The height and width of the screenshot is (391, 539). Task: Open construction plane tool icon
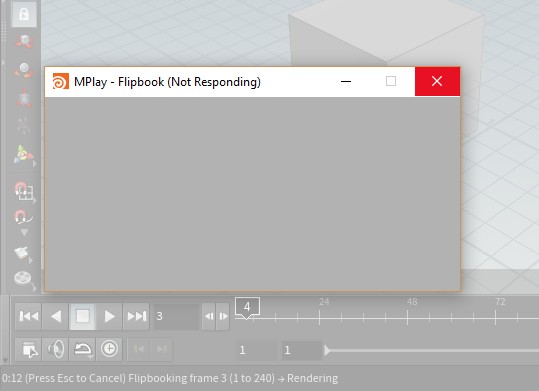pyautogui.click(x=22, y=253)
